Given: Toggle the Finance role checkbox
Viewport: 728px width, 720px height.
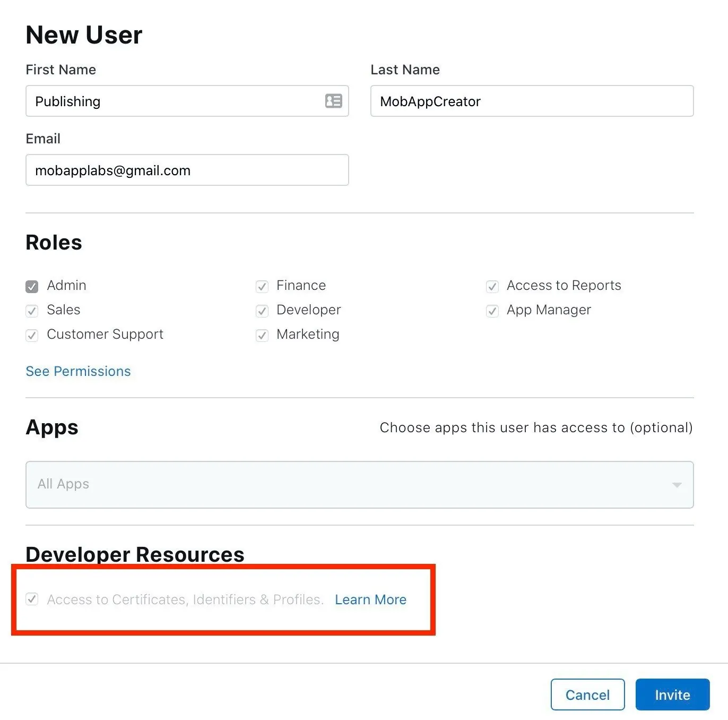Looking at the screenshot, I should (262, 287).
